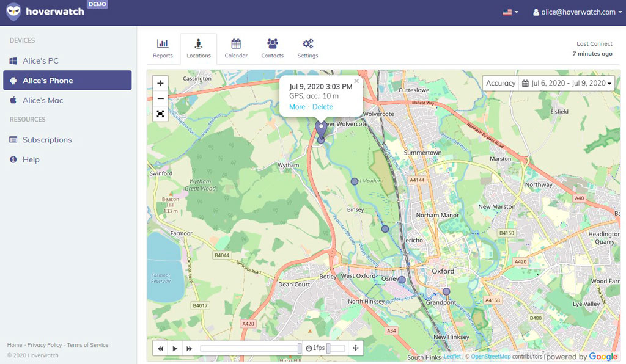Click the fast-forward playback button
Image resolution: width=626 pixels, height=364 pixels.
pyautogui.click(x=190, y=349)
